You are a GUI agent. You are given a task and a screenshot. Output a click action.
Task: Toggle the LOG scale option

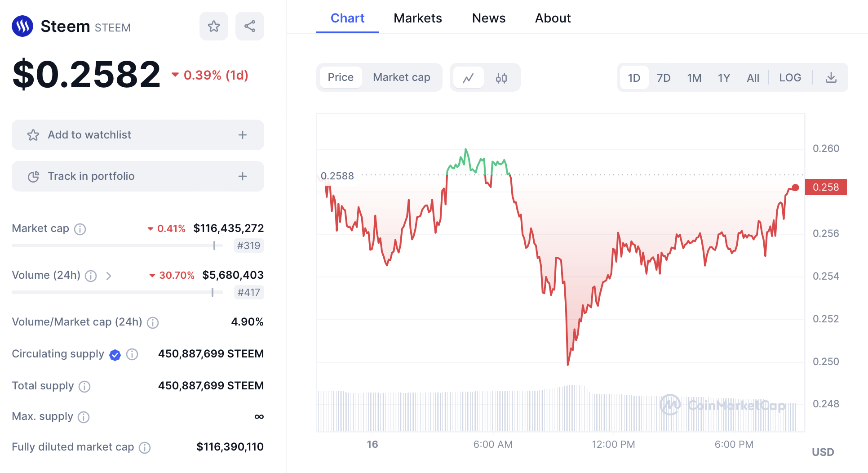coord(790,78)
